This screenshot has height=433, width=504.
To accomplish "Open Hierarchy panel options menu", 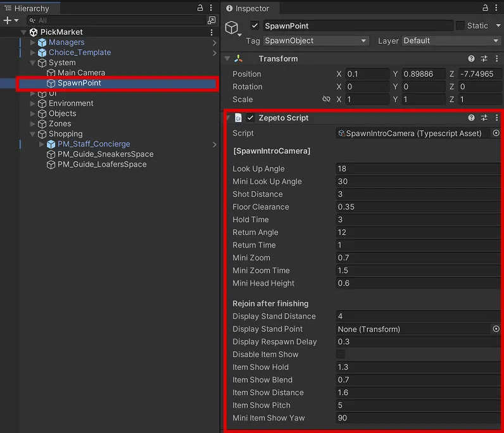I will 211,8.
